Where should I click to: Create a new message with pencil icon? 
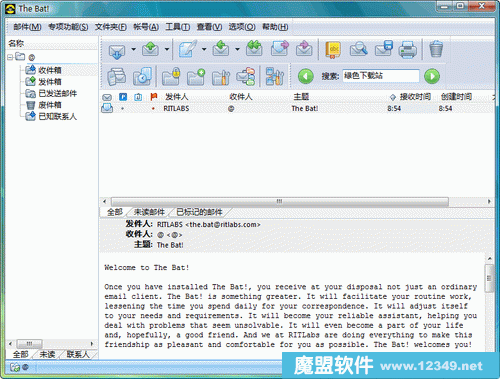(188, 49)
